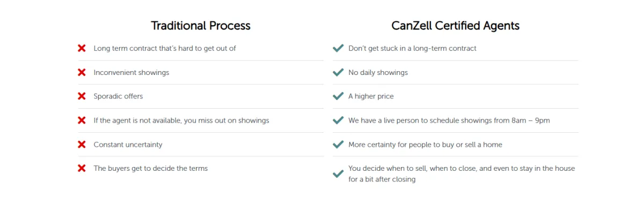Click the checkmark next to 'No daily showings'

[338, 72]
